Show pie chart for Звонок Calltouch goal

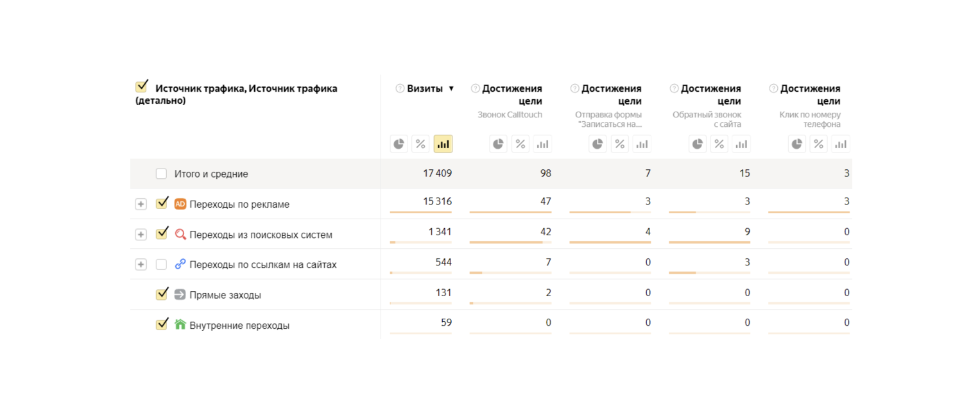499,144
